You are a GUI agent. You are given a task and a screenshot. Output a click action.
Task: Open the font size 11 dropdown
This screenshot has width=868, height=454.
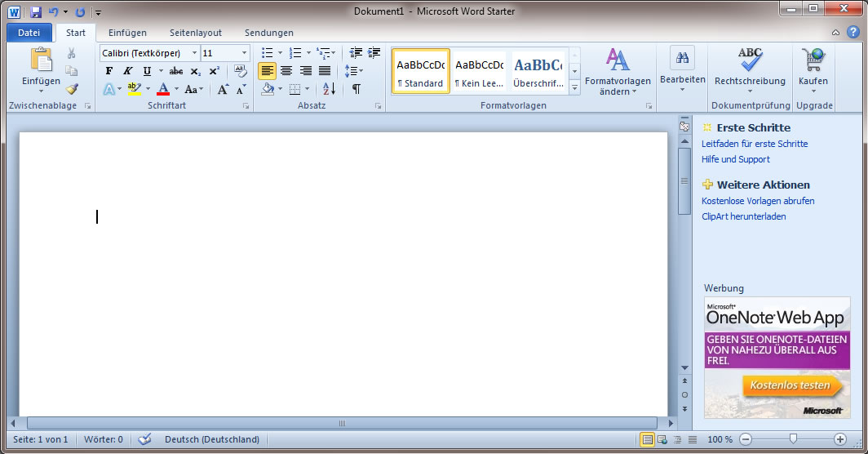pos(244,52)
